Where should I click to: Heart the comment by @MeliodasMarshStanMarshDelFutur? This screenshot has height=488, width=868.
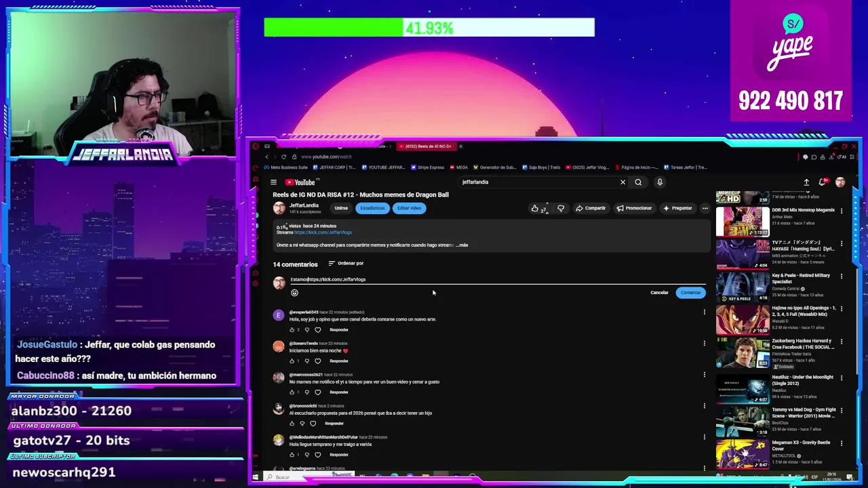tap(317, 455)
